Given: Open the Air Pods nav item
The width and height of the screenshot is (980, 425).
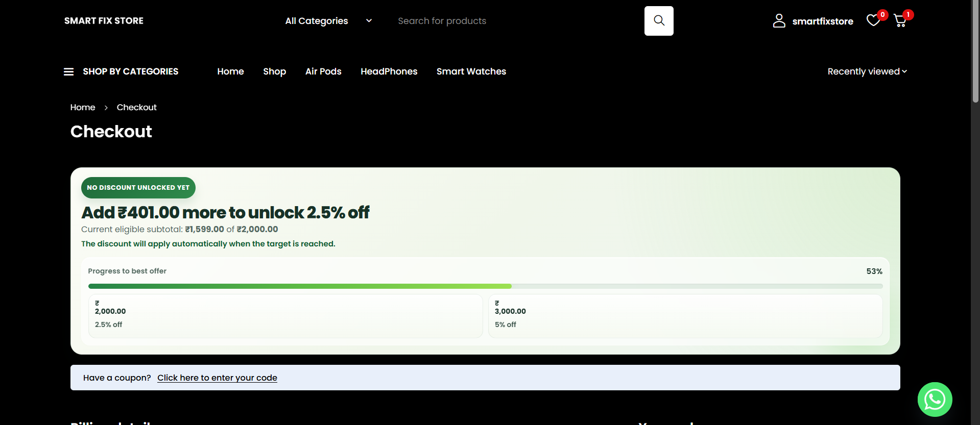Looking at the screenshot, I should click(323, 71).
